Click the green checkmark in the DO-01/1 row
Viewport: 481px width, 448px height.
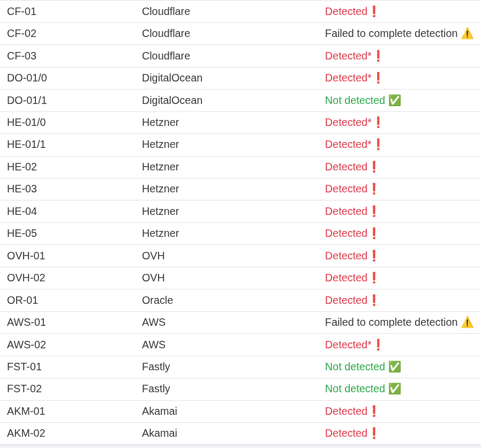394,100
